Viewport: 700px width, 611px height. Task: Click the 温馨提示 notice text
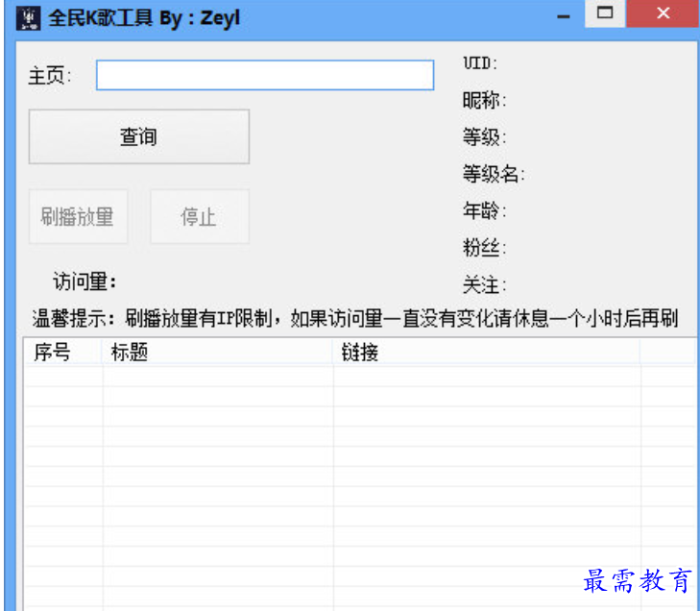[x=355, y=318]
